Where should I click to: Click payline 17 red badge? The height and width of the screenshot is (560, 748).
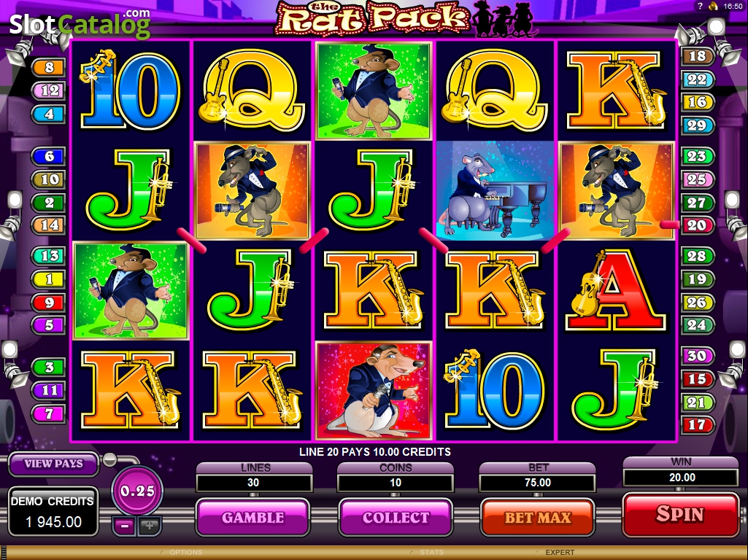click(x=697, y=424)
